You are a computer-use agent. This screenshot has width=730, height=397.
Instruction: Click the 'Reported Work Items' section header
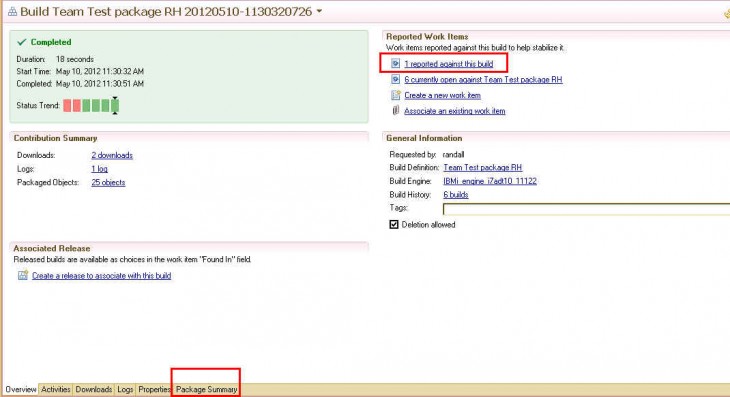(427, 36)
